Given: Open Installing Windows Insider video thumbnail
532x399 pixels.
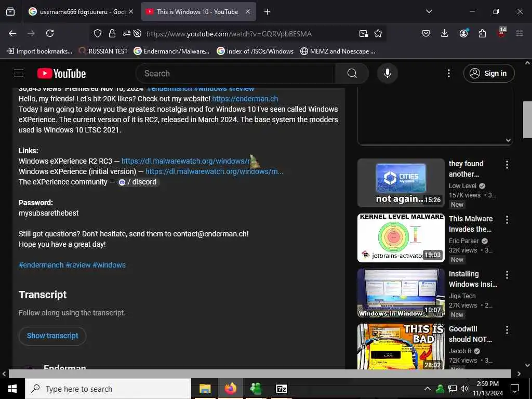Looking at the screenshot, I should point(401,293).
